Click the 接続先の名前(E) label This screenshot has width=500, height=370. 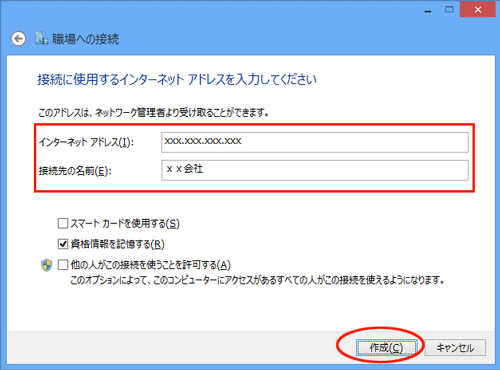tap(75, 171)
